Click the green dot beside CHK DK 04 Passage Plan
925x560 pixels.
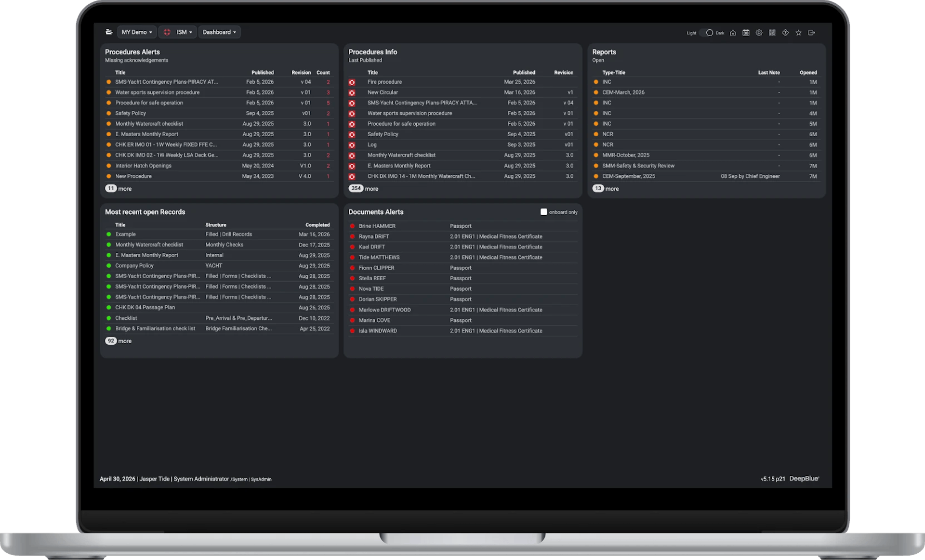click(x=109, y=308)
